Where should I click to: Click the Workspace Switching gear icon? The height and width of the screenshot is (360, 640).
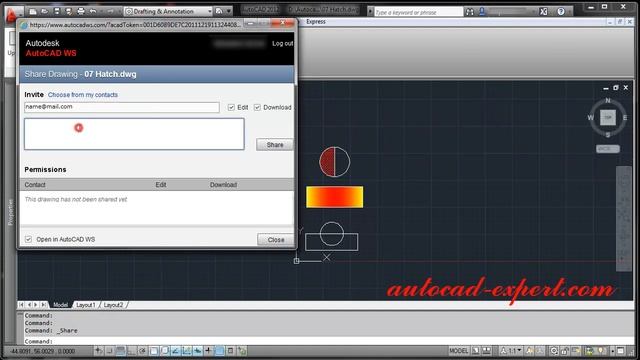pos(554,351)
